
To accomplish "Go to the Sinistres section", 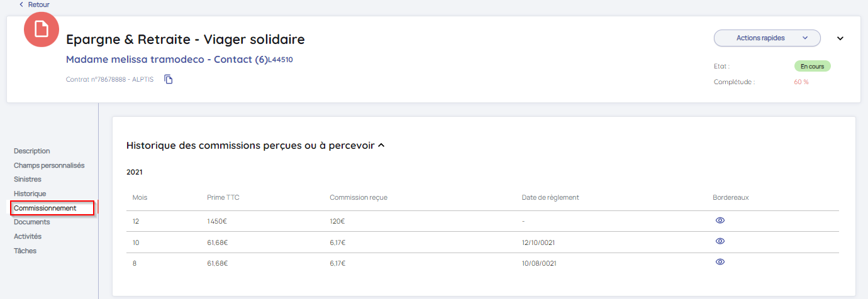I will click(28, 179).
